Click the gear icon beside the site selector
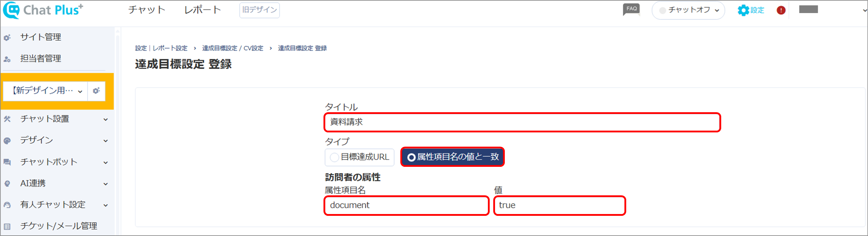This screenshot has width=868, height=236. [96, 91]
